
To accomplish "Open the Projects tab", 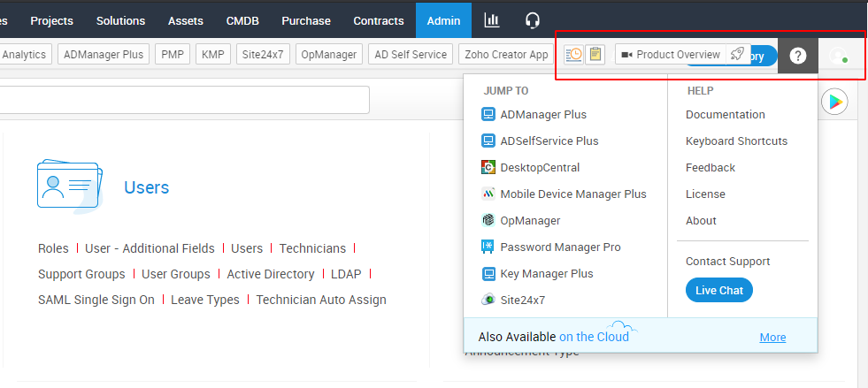I will click(x=51, y=20).
